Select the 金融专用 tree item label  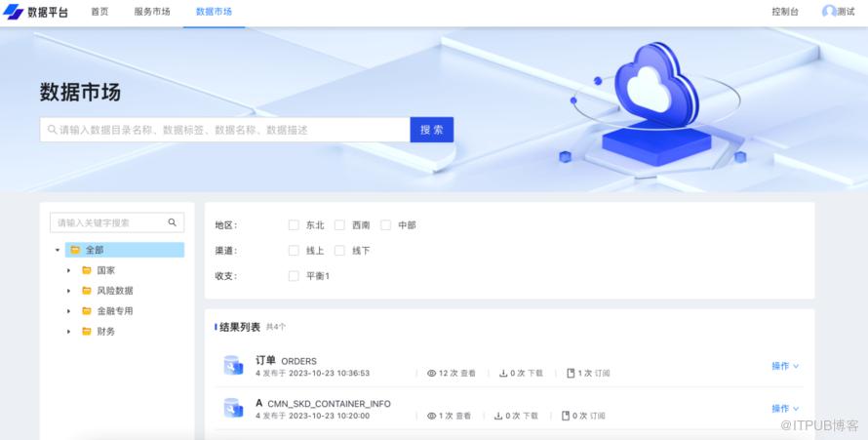[115, 311]
